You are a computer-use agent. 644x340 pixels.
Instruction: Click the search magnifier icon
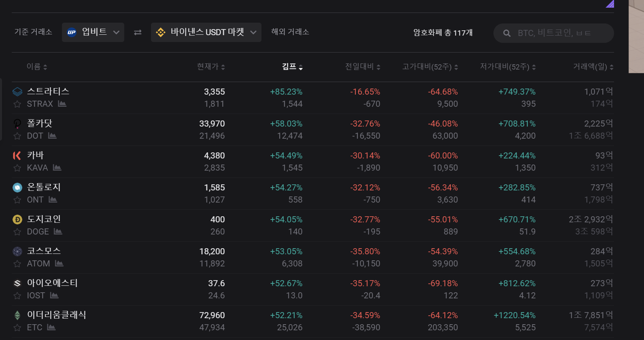[x=507, y=33]
